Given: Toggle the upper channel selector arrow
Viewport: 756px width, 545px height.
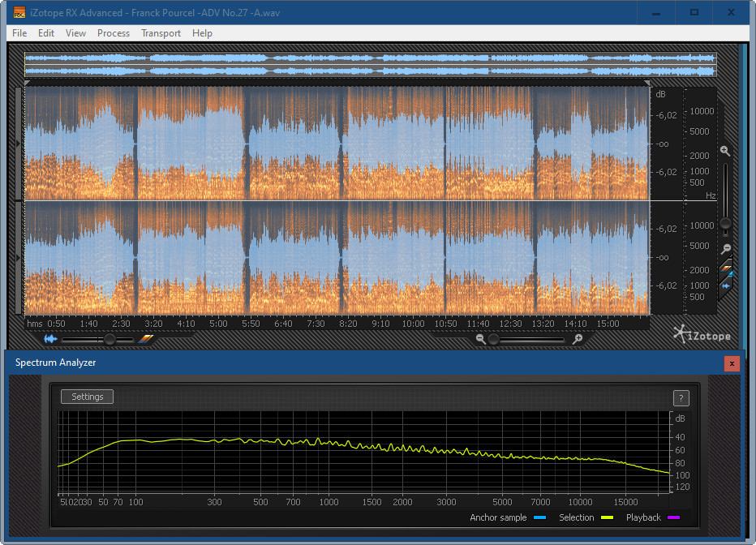Looking at the screenshot, I should [19, 144].
